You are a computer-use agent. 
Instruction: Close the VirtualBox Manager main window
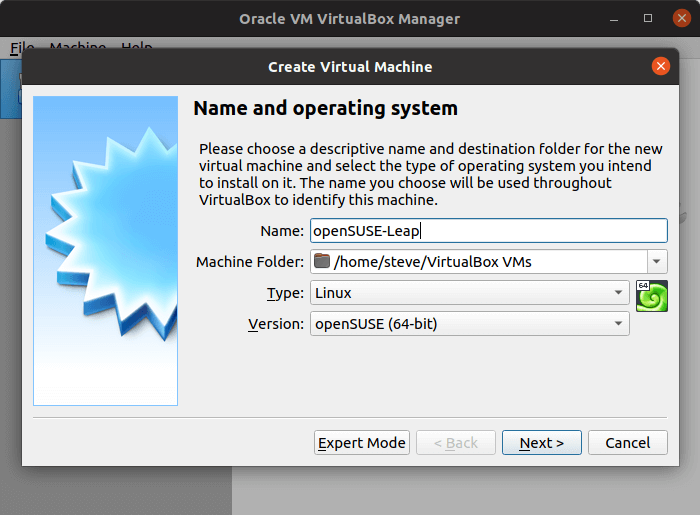pos(681,18)
